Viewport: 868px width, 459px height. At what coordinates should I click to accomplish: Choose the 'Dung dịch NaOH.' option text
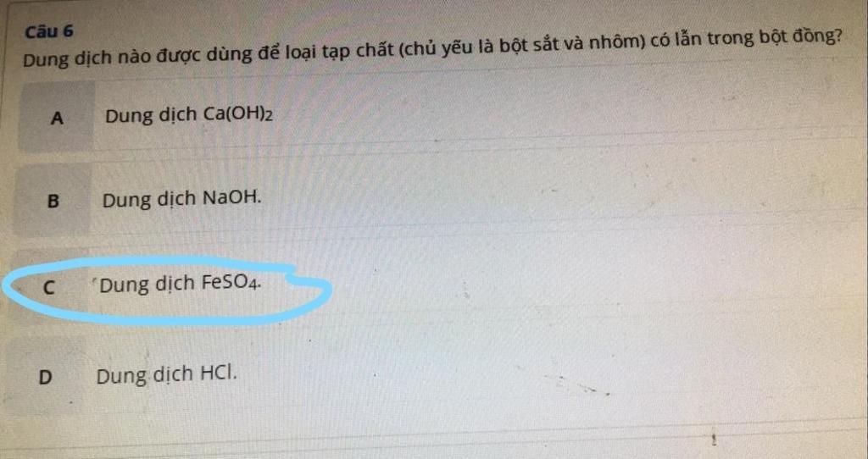pyautogui.click(x=181, y=198)
